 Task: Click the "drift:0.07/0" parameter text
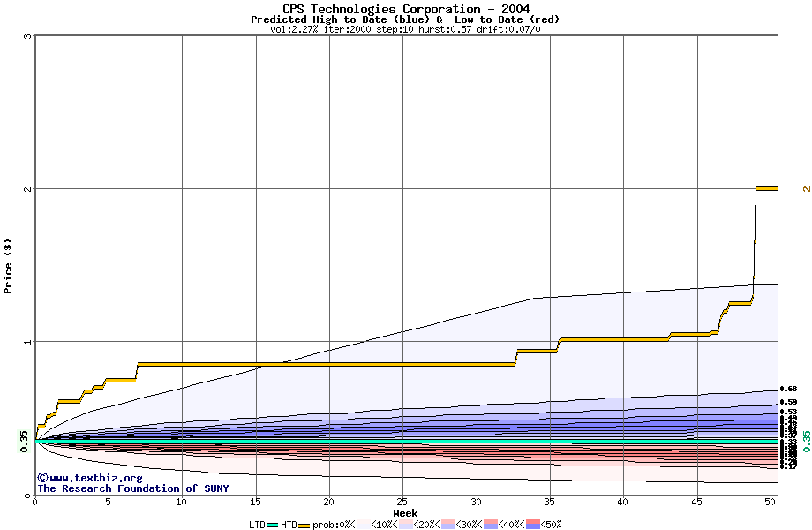pos(508,29)
